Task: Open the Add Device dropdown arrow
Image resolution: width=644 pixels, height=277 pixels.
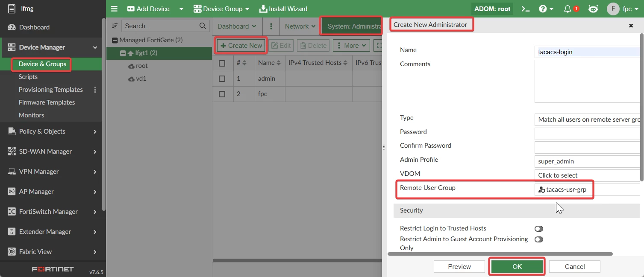Action: click(181, 9)
